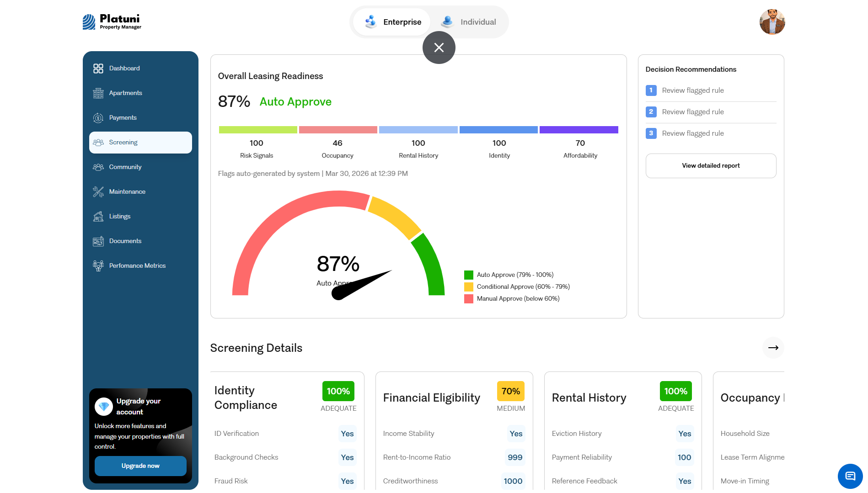Click the Occupancy red score bar
Screen dimensions: 868x493
pyautogui.click(x=338, y=130)
